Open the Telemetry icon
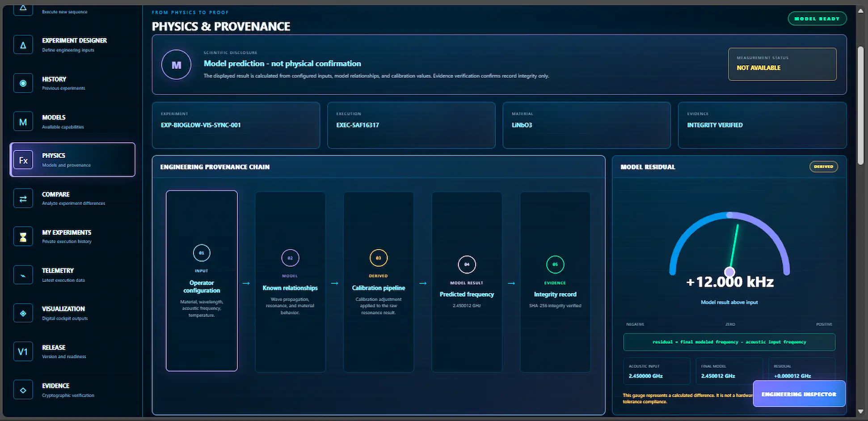This screenshot has height=421, width=868. pos(23,275)
